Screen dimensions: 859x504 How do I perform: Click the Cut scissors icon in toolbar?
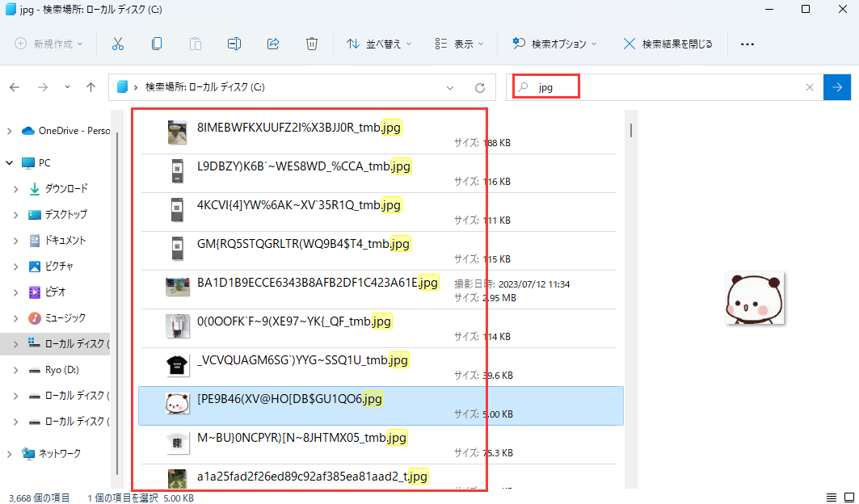click(x=118, y=44)
